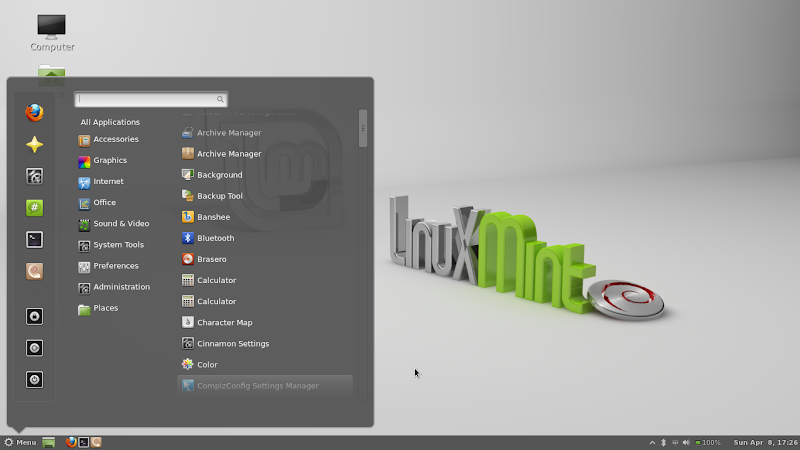
Task: Open the Bluetooth tray icon on the panel
Action: [663, 442]
